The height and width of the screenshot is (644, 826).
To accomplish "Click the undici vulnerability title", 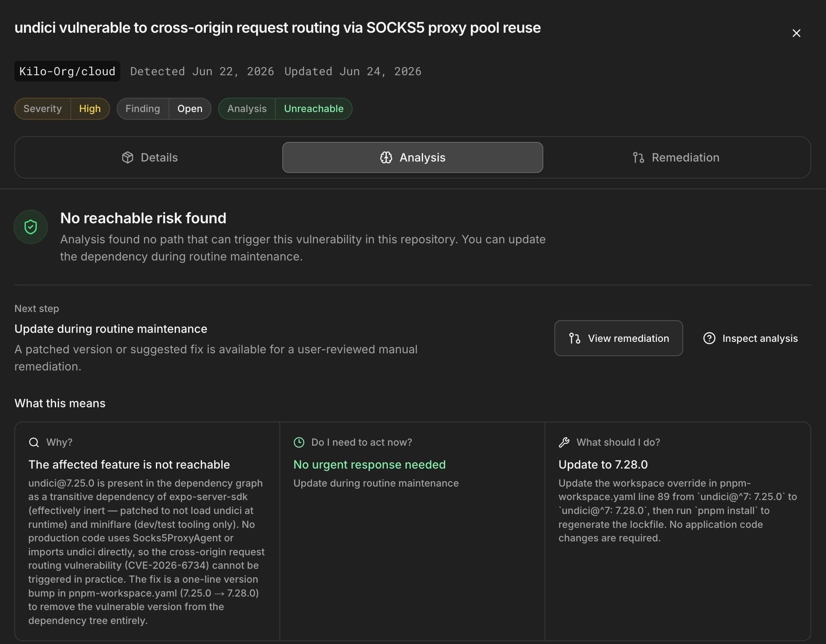I will click(278, 28).
